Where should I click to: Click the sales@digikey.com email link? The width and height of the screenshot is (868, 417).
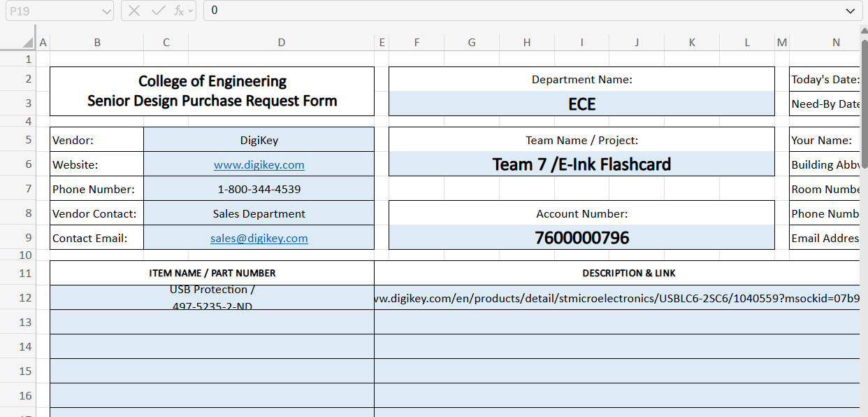[x=259, y=238]
